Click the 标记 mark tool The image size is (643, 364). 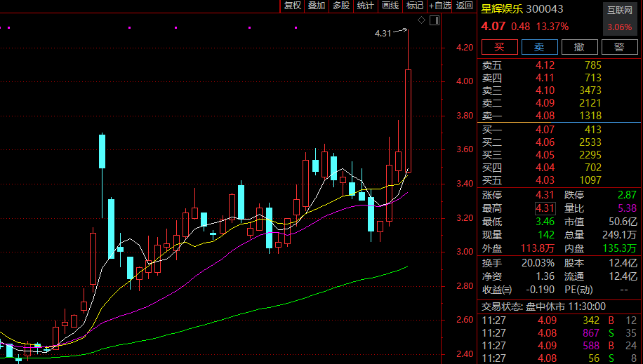pos(415,6)
